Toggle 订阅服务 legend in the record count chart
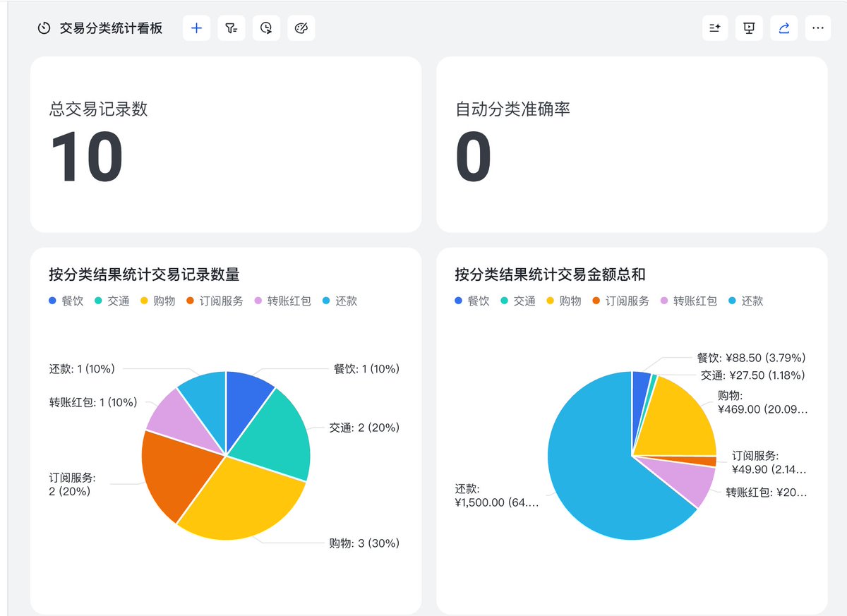Image resolution: width=847 pixels, height=616 pixels. 215,301
